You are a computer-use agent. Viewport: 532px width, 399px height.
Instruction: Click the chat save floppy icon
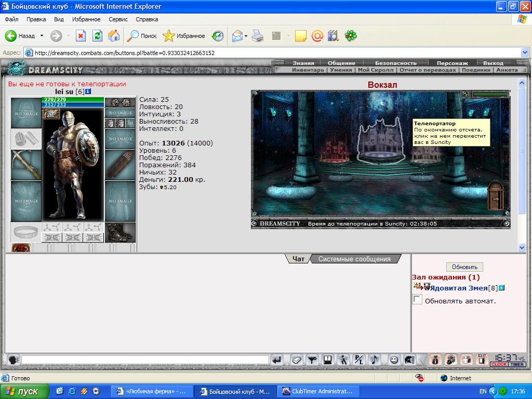pos(328,360)
